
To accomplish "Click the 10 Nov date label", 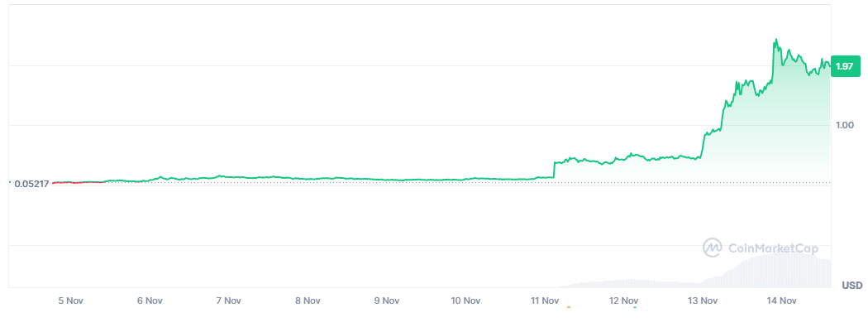I will tap(465, 301).
